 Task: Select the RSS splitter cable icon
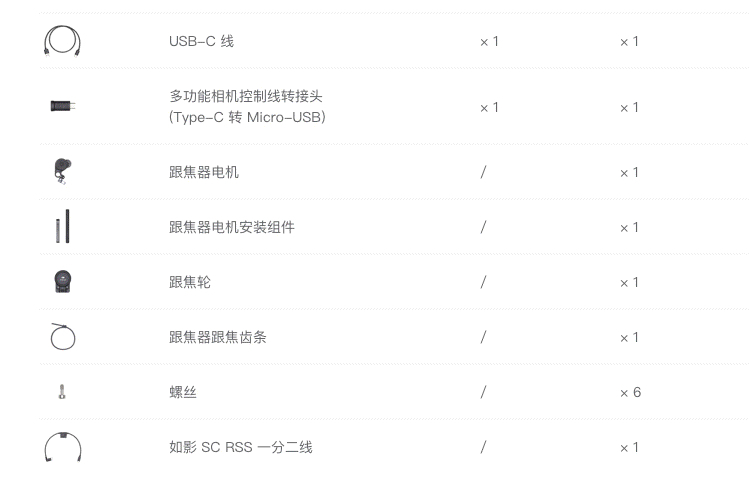point(63,447)
